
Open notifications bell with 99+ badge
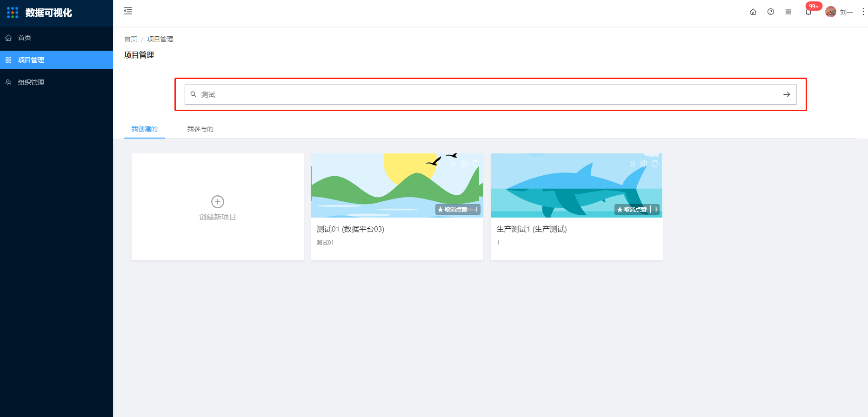808,12
